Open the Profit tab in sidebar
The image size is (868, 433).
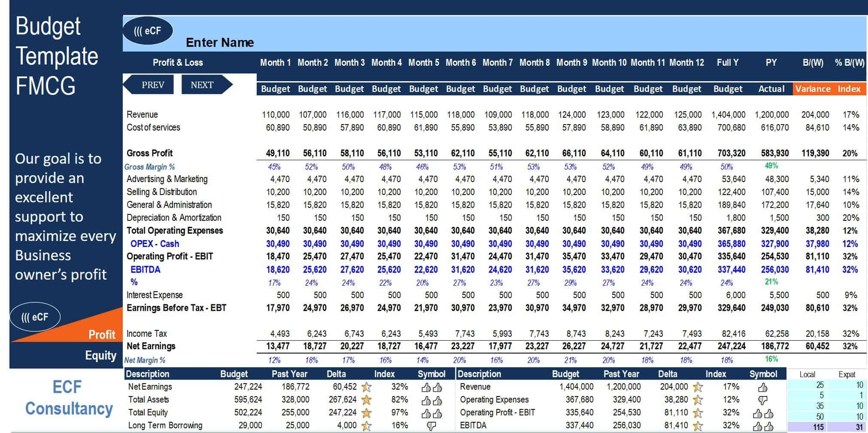pyautogui.click(x=102, y=335)
